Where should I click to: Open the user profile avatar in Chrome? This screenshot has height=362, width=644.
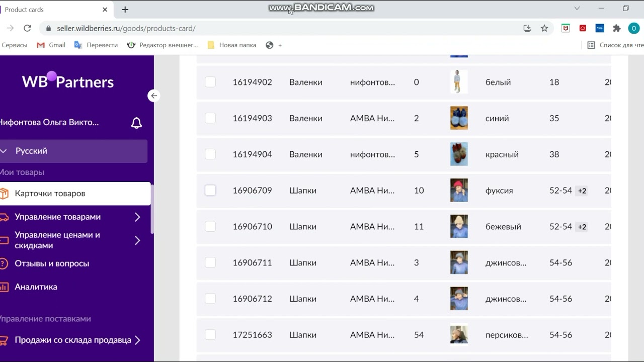click(633, 28)
